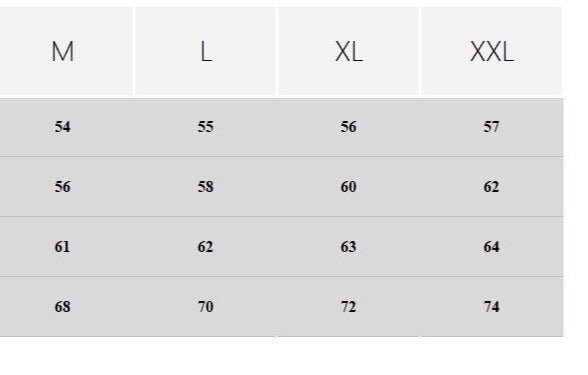Click the 63 cell under XL

tap(348, 247)
